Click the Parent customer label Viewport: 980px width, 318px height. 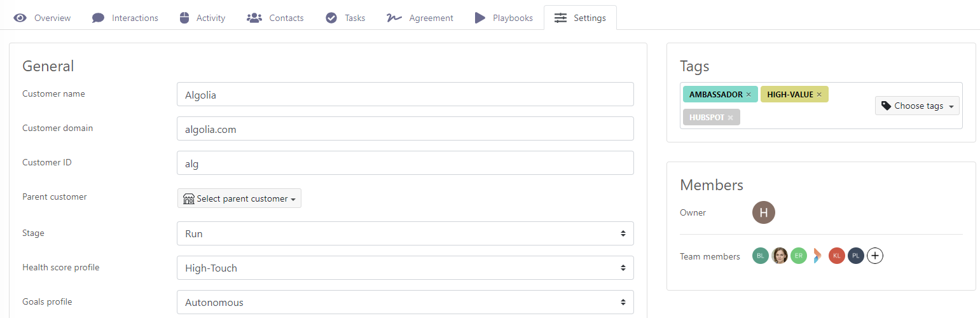pos(55,197)
